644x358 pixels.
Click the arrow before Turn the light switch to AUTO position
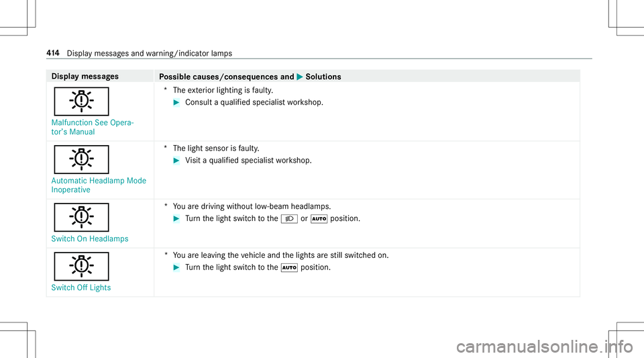point(176,267)
